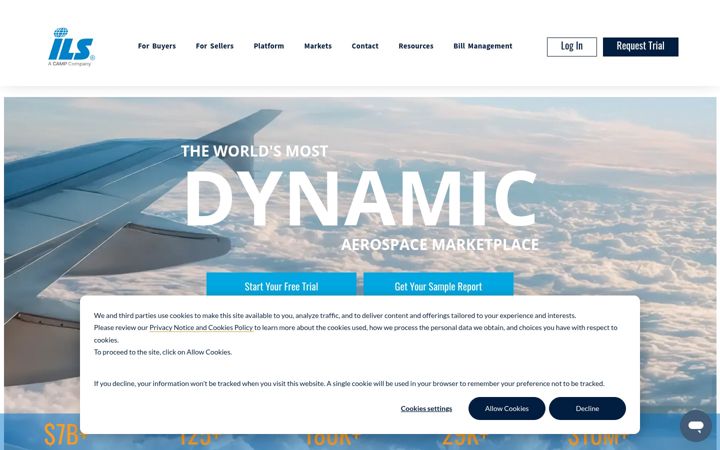
Task: Open Privacy Notice and Cookies Policy link
Action: (201, 327)
